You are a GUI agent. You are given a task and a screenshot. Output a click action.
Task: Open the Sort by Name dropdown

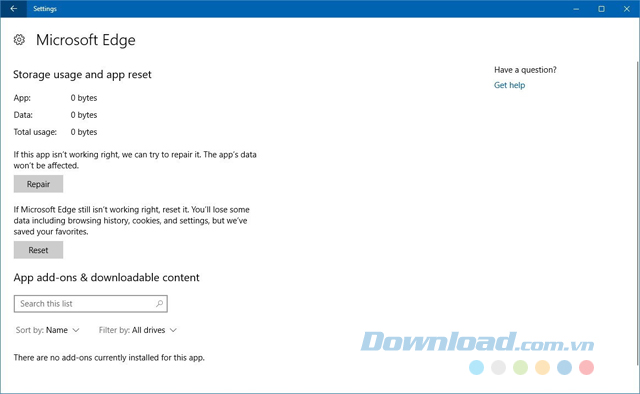tap(47, 330)
